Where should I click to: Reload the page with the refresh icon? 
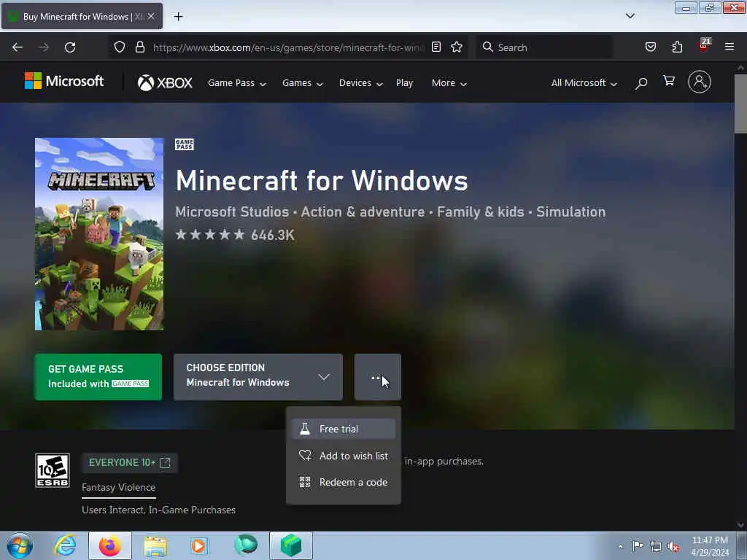pos(70,47)
